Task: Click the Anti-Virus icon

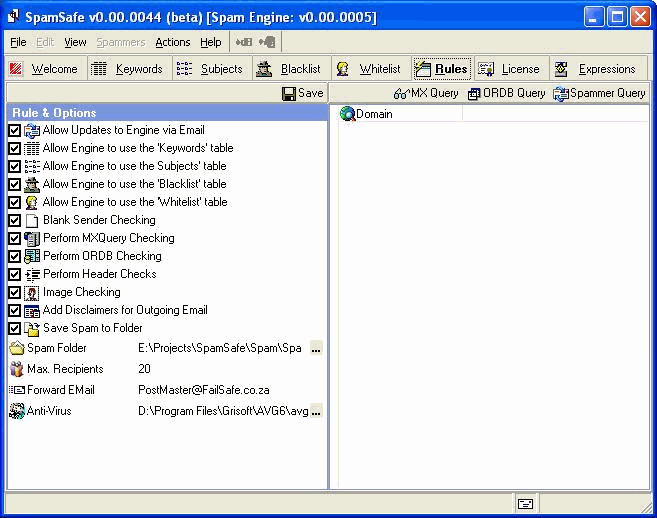Action: [x=17, y=411]
